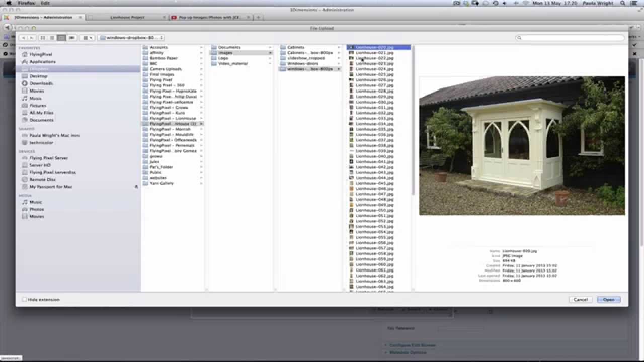Screen dimensions: 644x362
Task: Open Flying Pixel Server device
Action: [49, 158]
